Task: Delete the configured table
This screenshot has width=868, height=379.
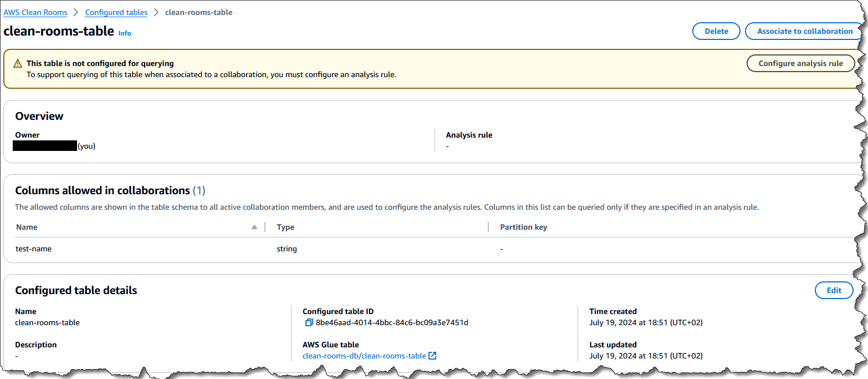Action: (716, 31)
